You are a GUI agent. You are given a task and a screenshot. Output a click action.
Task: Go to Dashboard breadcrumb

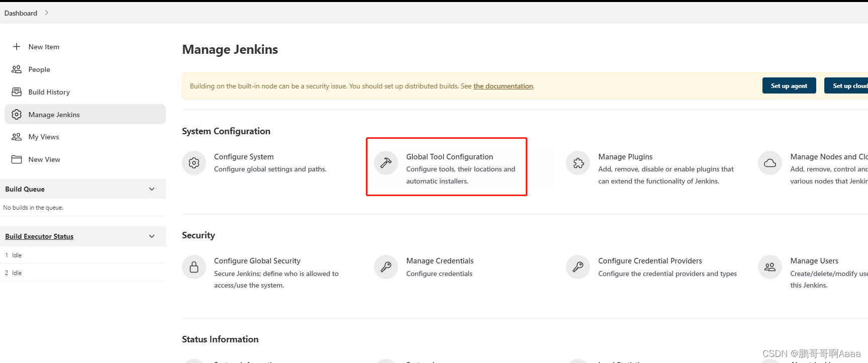pyautogui.click(x=21, y=13)
